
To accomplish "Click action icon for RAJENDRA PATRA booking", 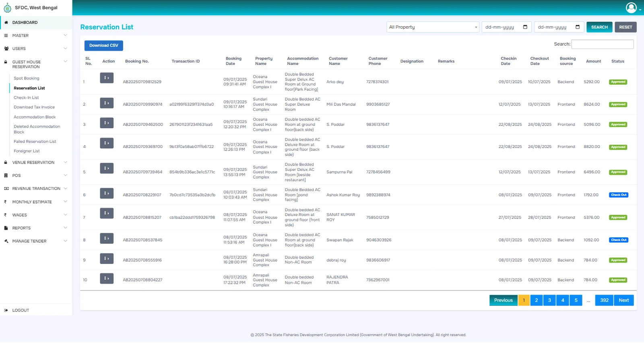I will 107,279.
